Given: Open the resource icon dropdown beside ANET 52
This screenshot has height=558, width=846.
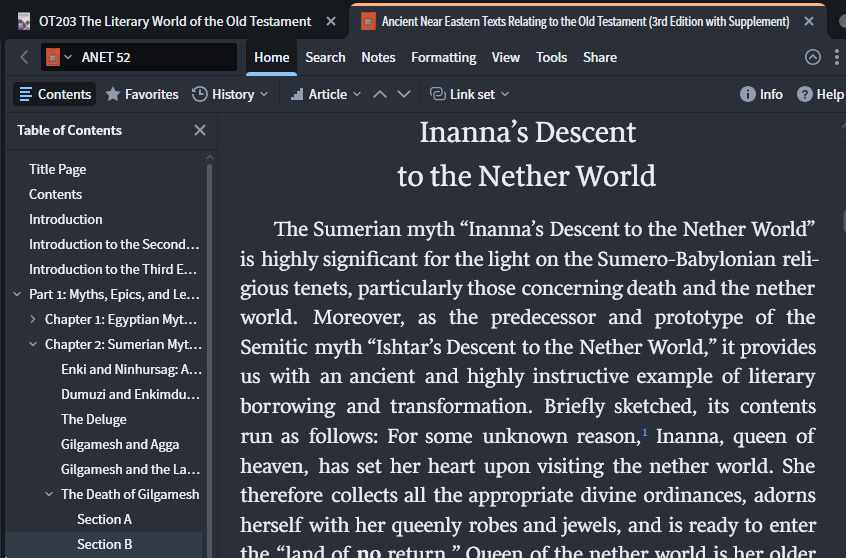Looking at the screenshot, I should pyautogui.click(x=68, y=57).
